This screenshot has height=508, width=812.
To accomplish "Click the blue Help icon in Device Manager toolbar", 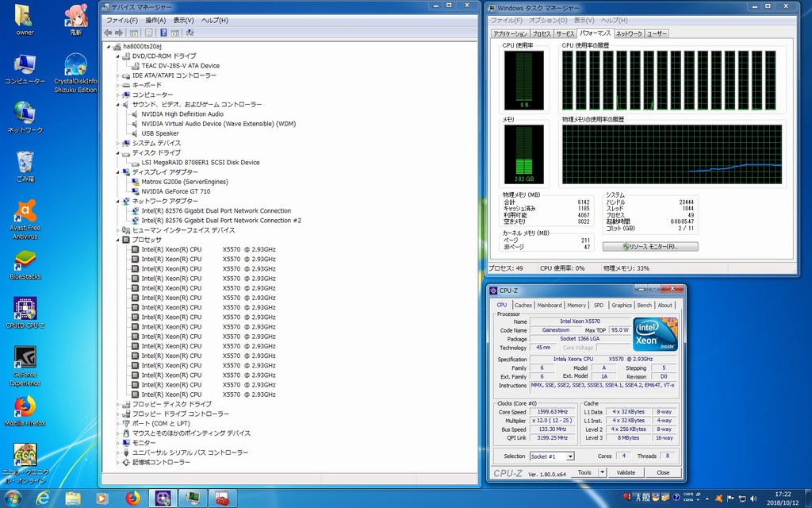I will click(163, 33).
